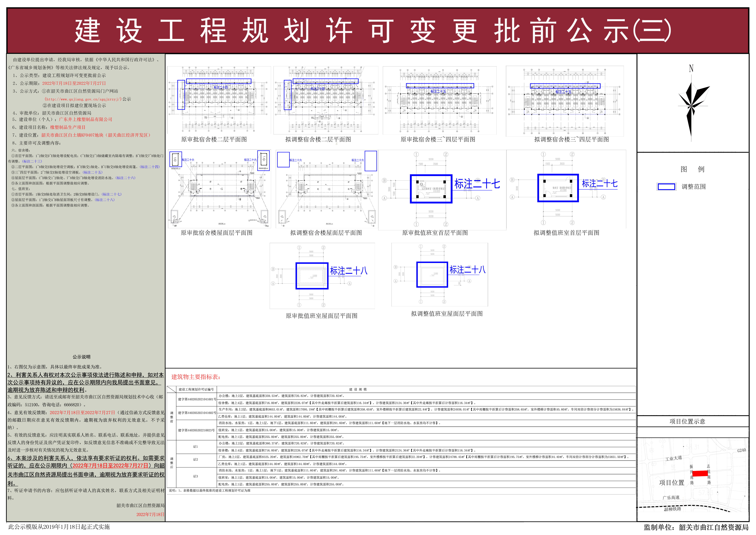This screenshot has height=535, width=756.
Task: Click 标注二十七 label in the 原审批值班室首层 drawing
Action: point(477,184)
